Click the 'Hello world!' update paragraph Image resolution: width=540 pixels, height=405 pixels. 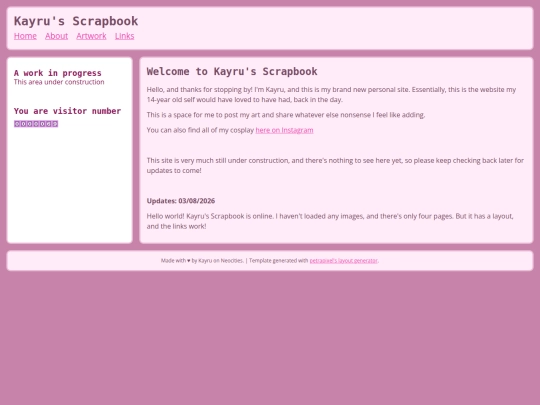(331, 221)
